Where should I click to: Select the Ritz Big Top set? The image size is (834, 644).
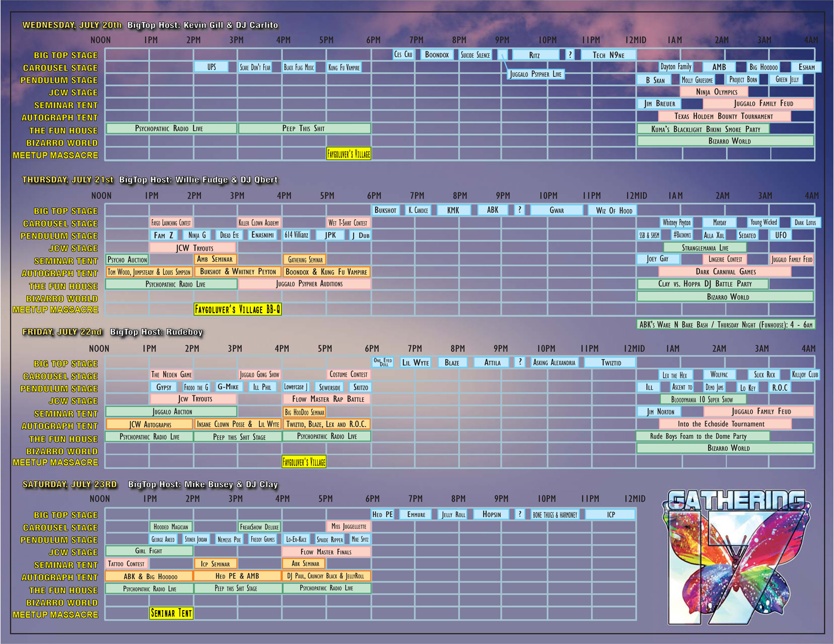pyautogui.click(x=536, y=55)
